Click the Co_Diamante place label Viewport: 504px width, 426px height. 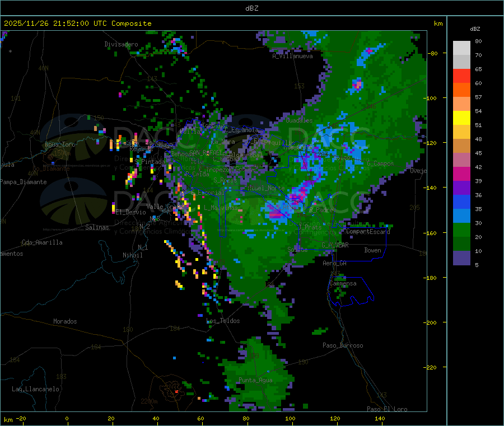[x=51, y=168]
